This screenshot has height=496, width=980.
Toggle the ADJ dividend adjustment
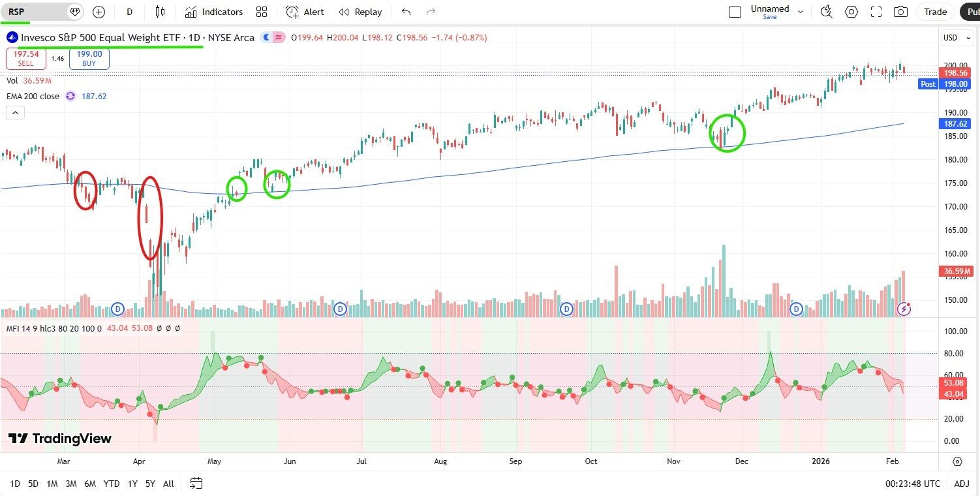pos(962,484)
